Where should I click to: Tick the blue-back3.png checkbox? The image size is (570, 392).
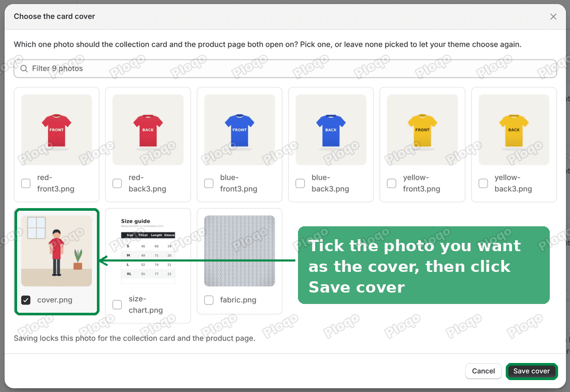tap(300, 183)
